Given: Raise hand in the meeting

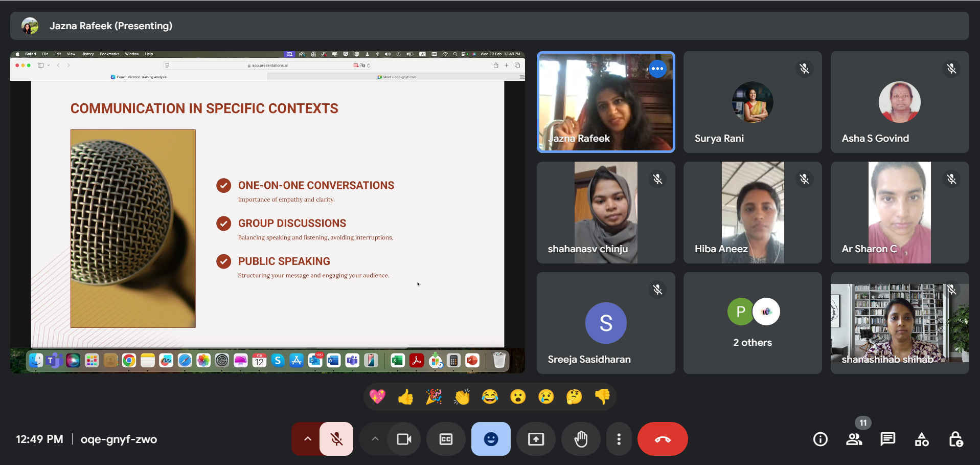Looking at the screenshot, I should 581,439.
